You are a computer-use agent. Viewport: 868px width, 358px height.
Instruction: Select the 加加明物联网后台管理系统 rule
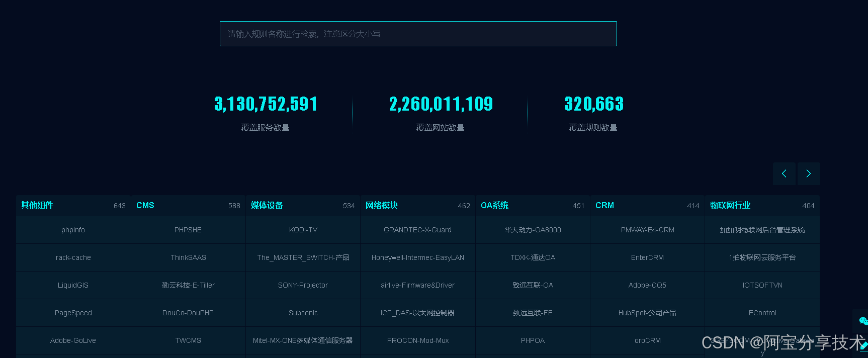pyautogui.click(x=762, y=230)
